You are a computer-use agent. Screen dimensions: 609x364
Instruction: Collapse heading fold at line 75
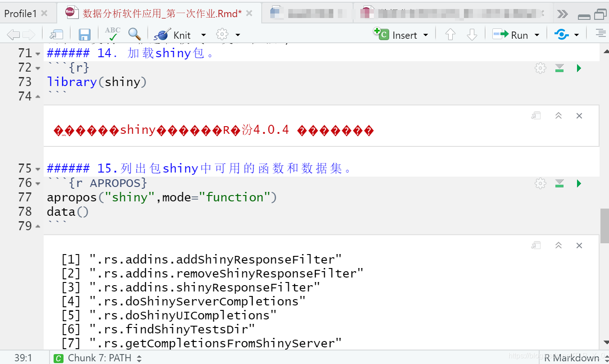pos(38,169)
